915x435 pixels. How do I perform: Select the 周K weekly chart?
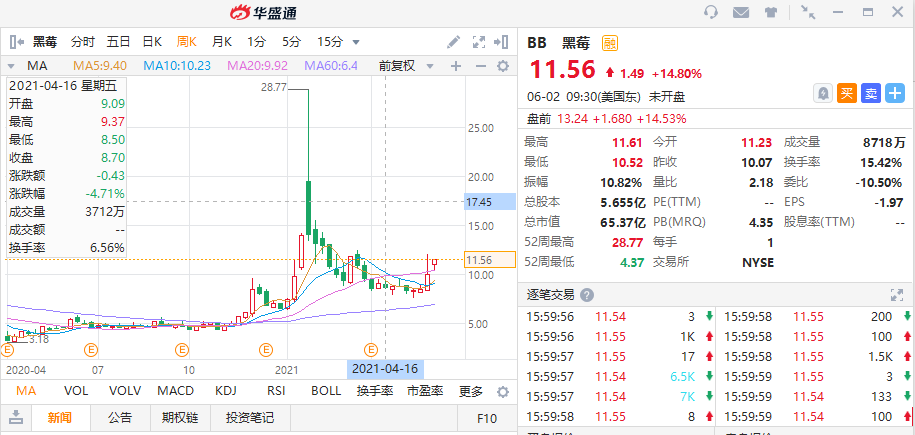[187, 41]
